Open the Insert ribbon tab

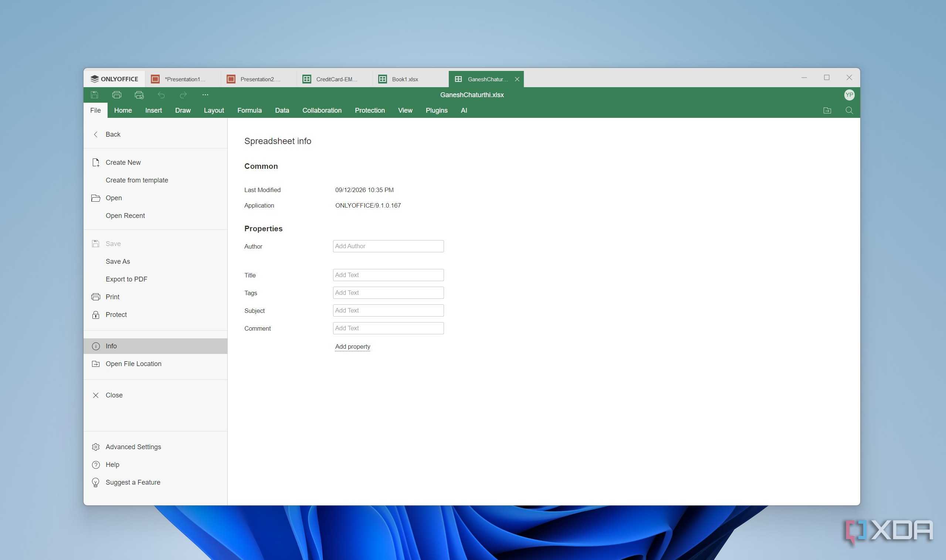coord(153,110)
